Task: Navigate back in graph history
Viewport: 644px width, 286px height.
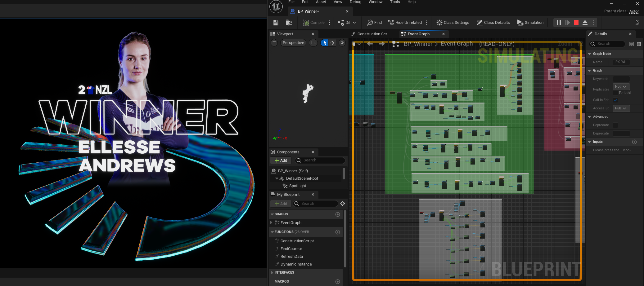Action: pyautogui.click(x=370, y=44)
